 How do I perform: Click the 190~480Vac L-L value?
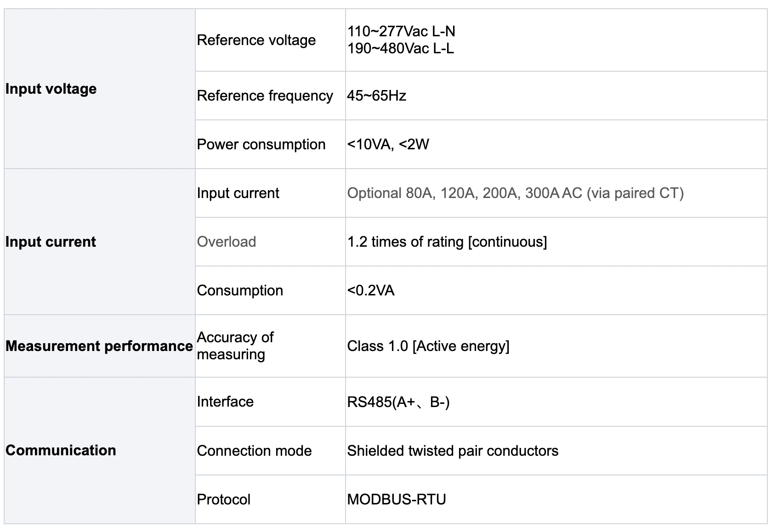pyautogui.click(x=400, y=48)
